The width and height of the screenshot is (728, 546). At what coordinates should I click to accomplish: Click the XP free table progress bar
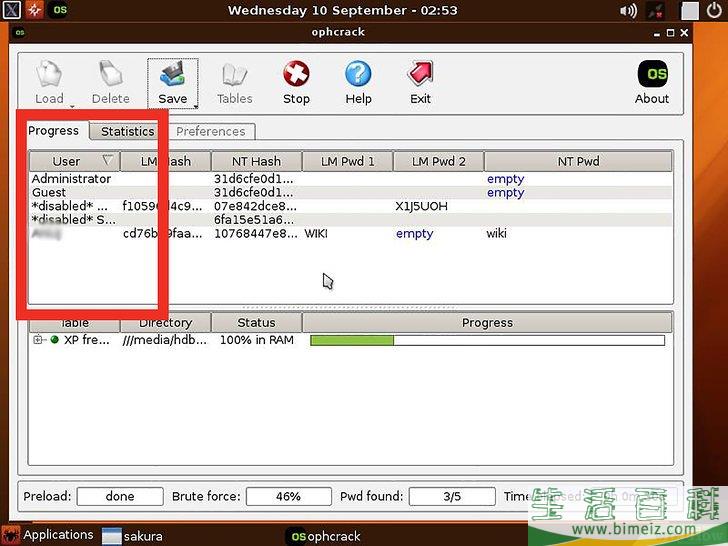[x=488, y=340]
